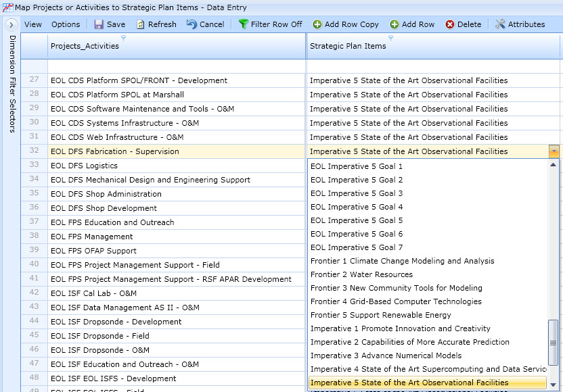Click the green Filter funnel icon
This screenshot has height=392, width=563.
243,24
